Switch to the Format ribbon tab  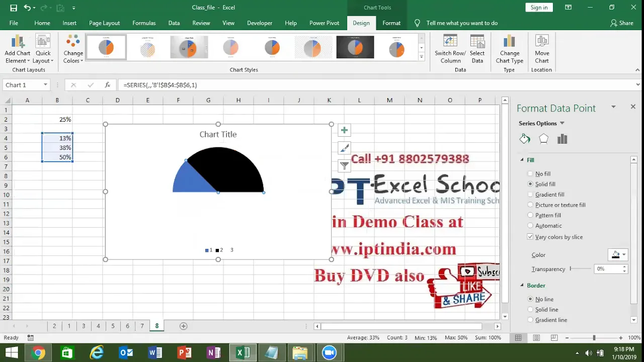click(391, 23)
